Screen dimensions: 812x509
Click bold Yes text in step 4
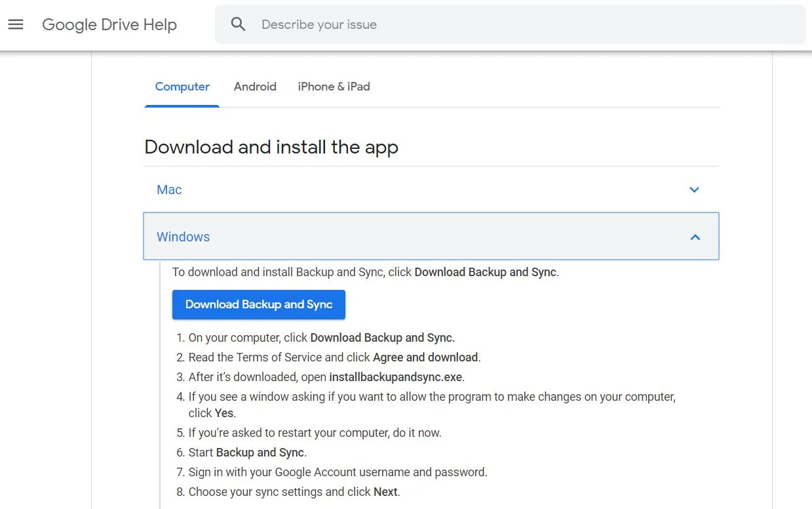(224, 413)
